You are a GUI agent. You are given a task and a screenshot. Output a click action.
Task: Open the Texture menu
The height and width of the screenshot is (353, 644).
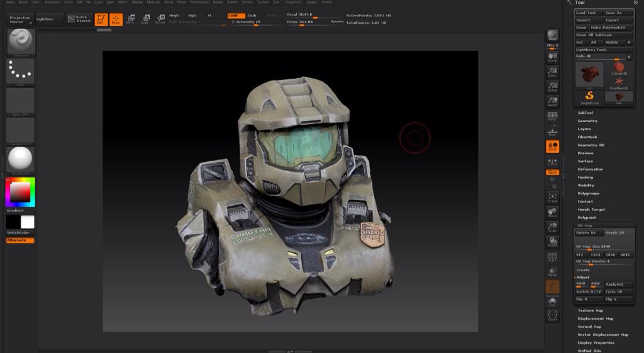click(263, 2)
